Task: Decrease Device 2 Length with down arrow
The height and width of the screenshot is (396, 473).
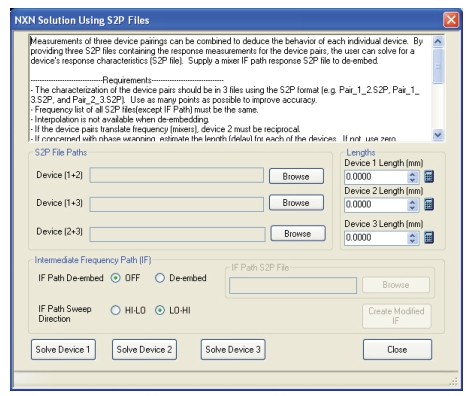Action: point(413,208)
